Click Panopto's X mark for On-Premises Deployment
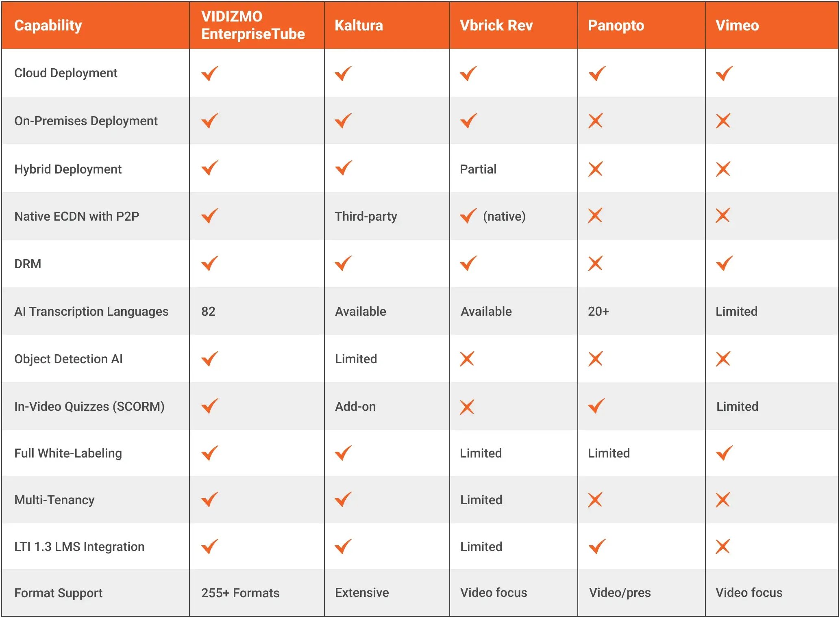Screen dimensions: 840x618 pyautogui.click(x=595, y=121)
